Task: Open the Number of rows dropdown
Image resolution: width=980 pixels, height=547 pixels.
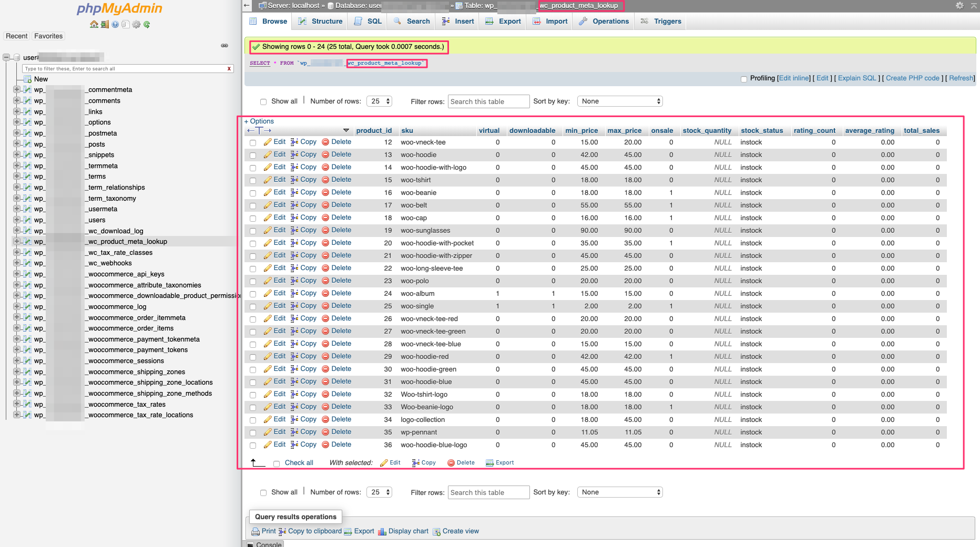Action: pos(379,101)
